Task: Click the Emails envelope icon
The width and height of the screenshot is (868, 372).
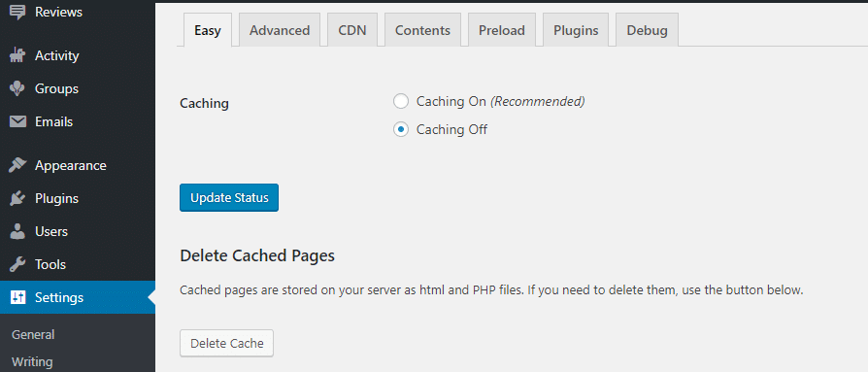Action: 17,121
